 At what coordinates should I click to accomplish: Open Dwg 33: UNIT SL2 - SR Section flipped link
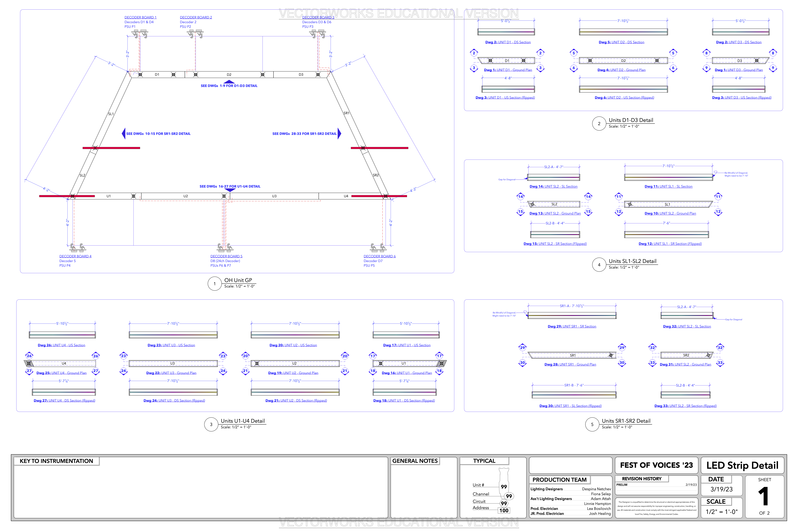coord(685,406)
